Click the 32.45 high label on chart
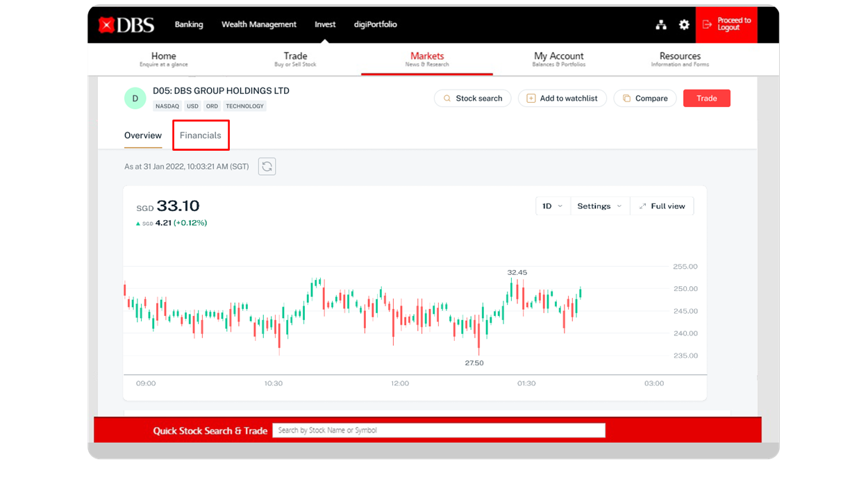Viewport: 868px width, 500px height. (517, 272)
